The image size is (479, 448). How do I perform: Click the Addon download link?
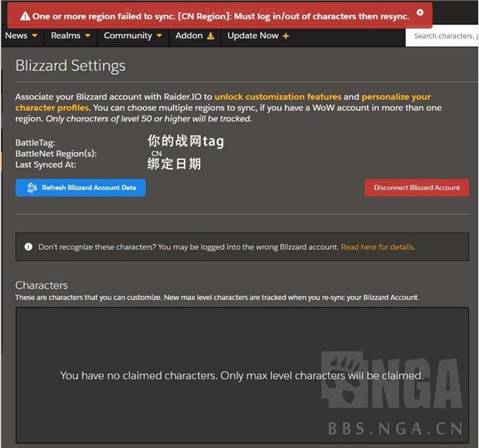point(195,35)
